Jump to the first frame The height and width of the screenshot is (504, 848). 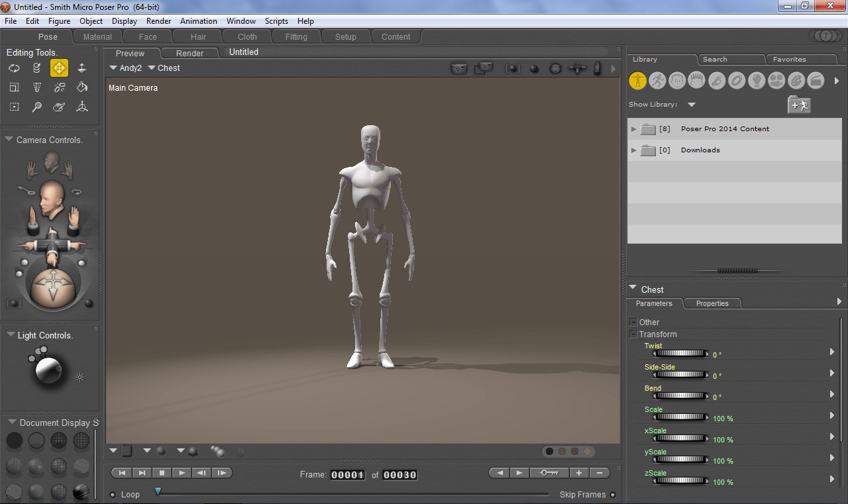pyautogui.click(x=122, y=473)
